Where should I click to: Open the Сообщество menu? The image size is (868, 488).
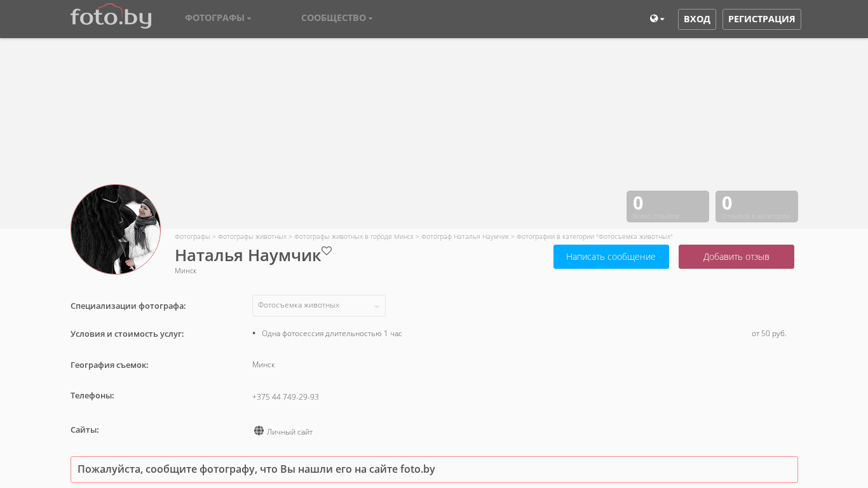pos(337,18)
